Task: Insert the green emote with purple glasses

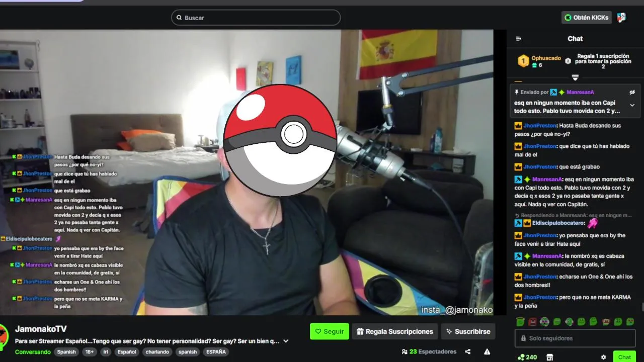Action: click(x=544, y=322)
